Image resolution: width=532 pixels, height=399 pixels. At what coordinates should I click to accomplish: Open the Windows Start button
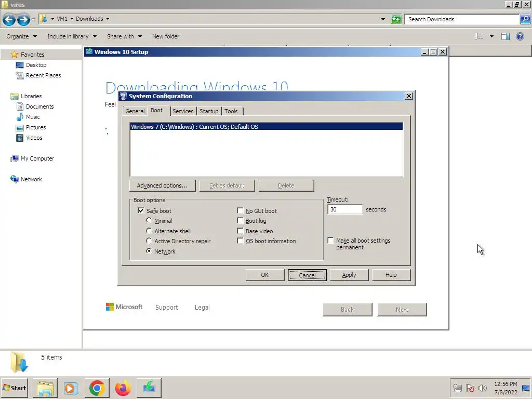click(x=15, y=388)
